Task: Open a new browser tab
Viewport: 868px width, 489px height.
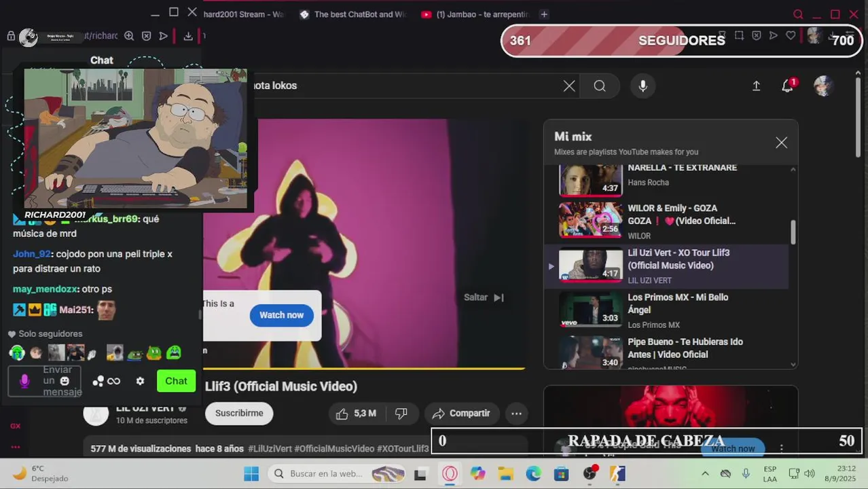Action: click(544, 14)
